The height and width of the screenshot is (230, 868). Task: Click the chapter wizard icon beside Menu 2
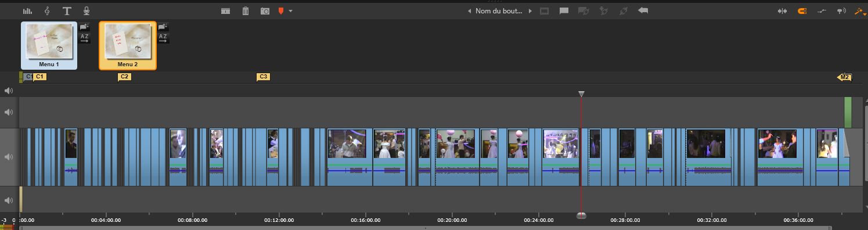(163, 27)
